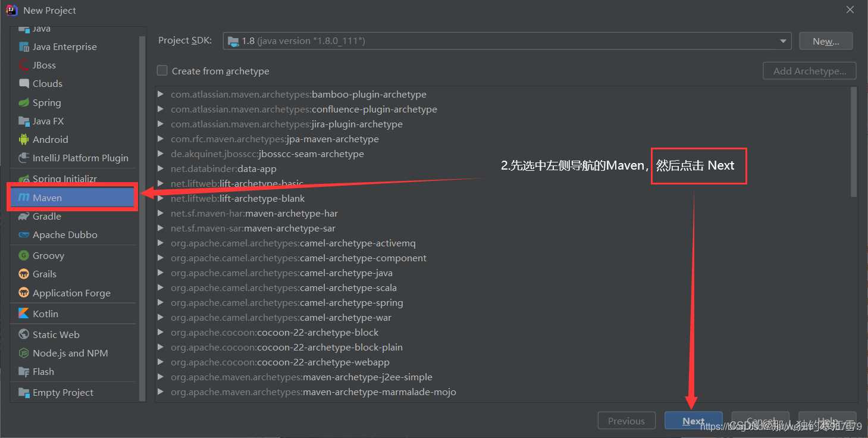The width and height of the screenshot is (868, 438).
Task: Enable Create from archetype checkbox
Action: point(162,71)
